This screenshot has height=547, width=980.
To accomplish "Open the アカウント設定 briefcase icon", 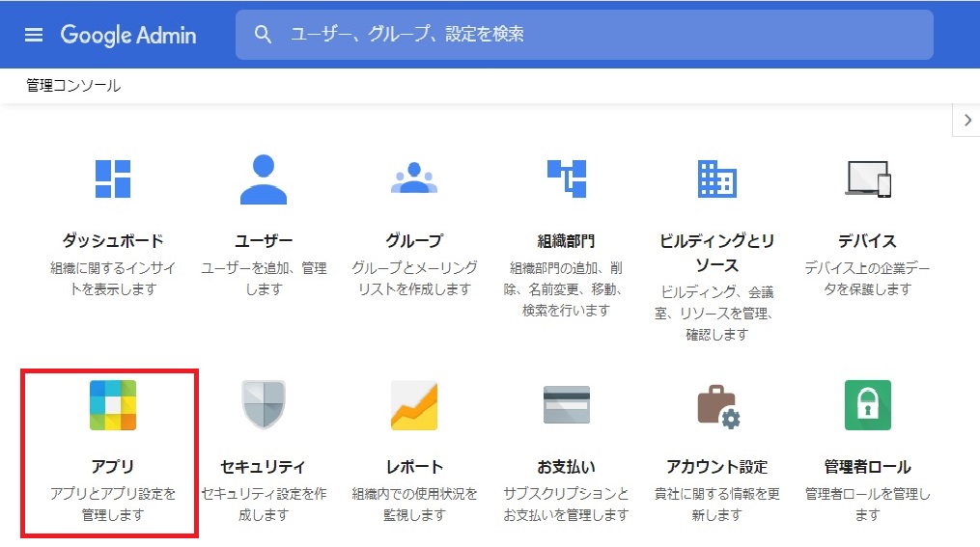I will pos(718,406).
